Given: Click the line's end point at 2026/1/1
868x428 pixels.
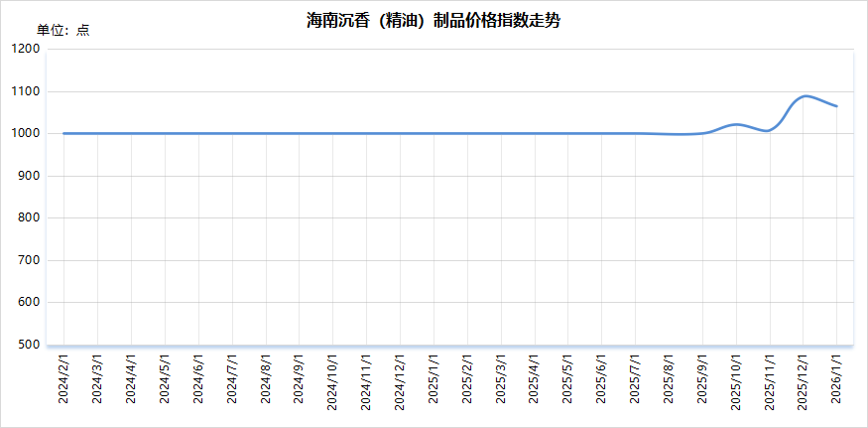Looking at the screenshot, I should pos(837,106).
